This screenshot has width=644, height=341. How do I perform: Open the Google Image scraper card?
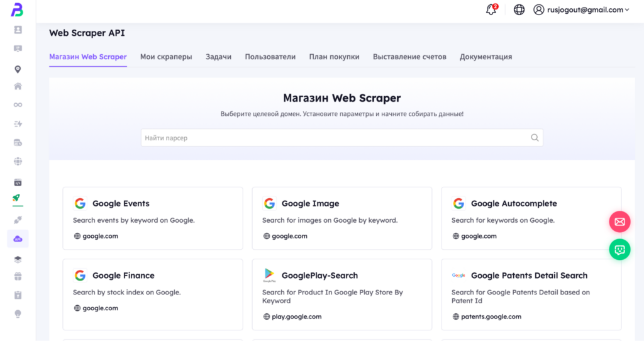(342, 218)
